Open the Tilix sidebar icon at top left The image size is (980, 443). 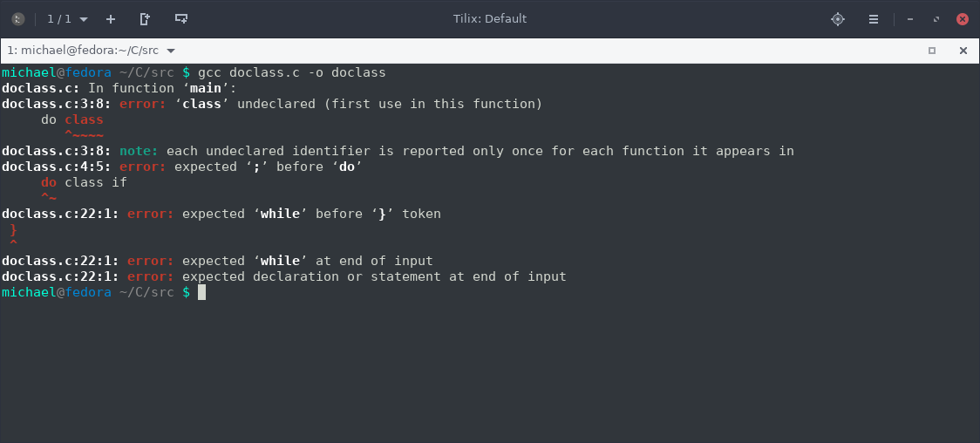point(18,19)
